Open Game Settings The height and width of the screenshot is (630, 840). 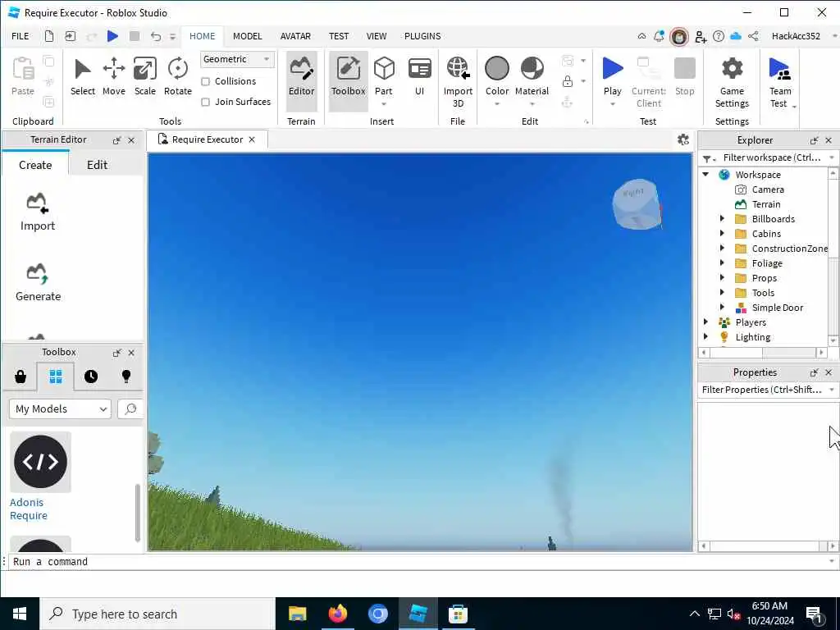coord(732,83)
